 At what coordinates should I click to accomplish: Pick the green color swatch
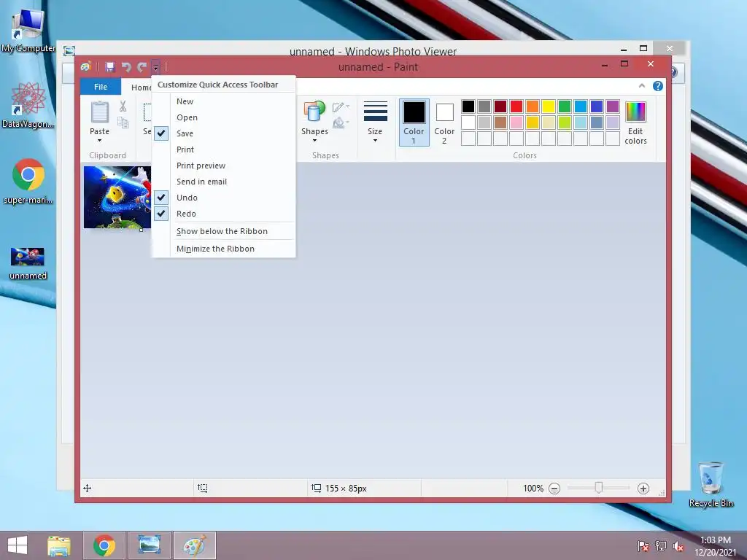(x=565, y=106)
